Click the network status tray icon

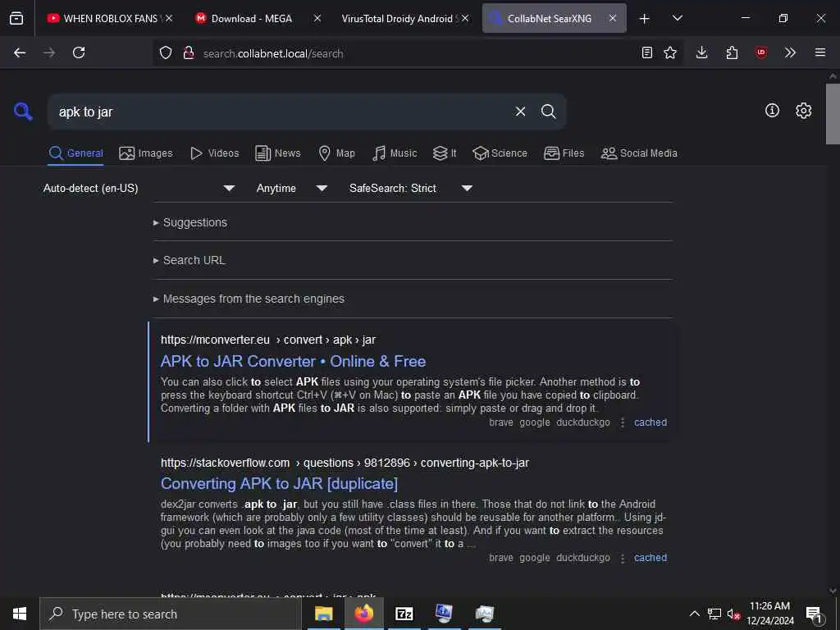pyautogui.click(x=714, y=614)
